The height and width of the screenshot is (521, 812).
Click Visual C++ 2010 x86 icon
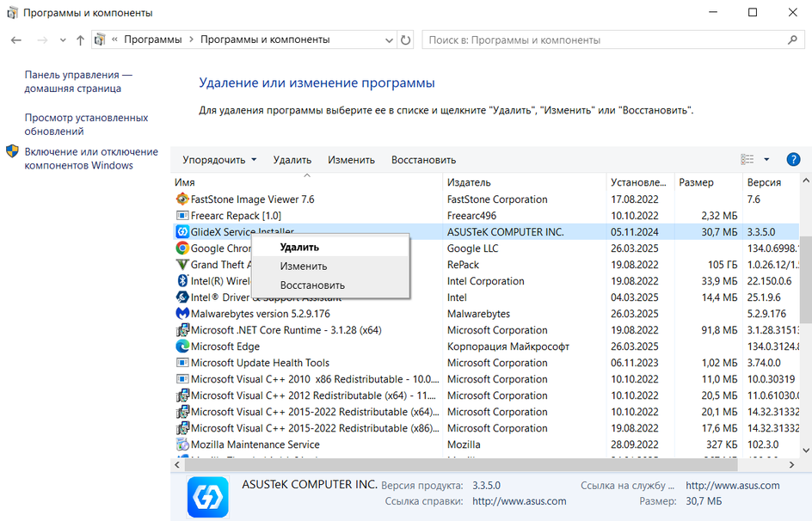(x=182, y=379)
